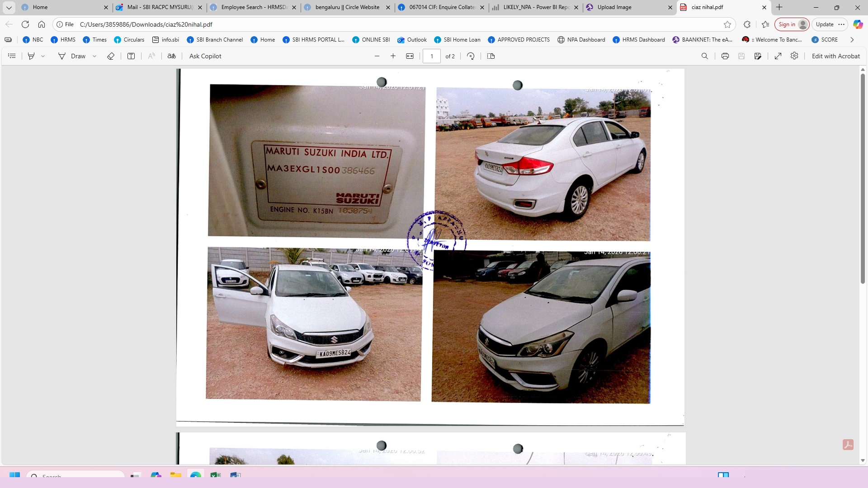Screen dimensions: 868x488
Task: Select the Highlight tool
Action: pyautogui.click(x=31, y=56)
